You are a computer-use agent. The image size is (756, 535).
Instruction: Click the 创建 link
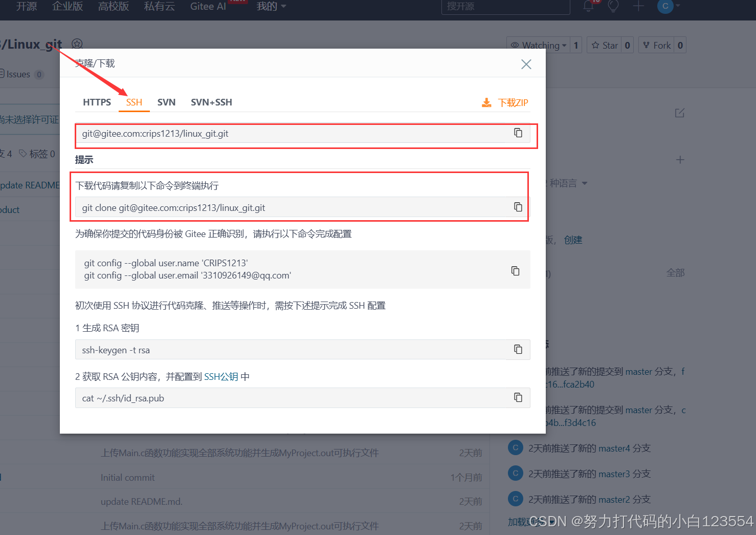[x=573, y=240]
